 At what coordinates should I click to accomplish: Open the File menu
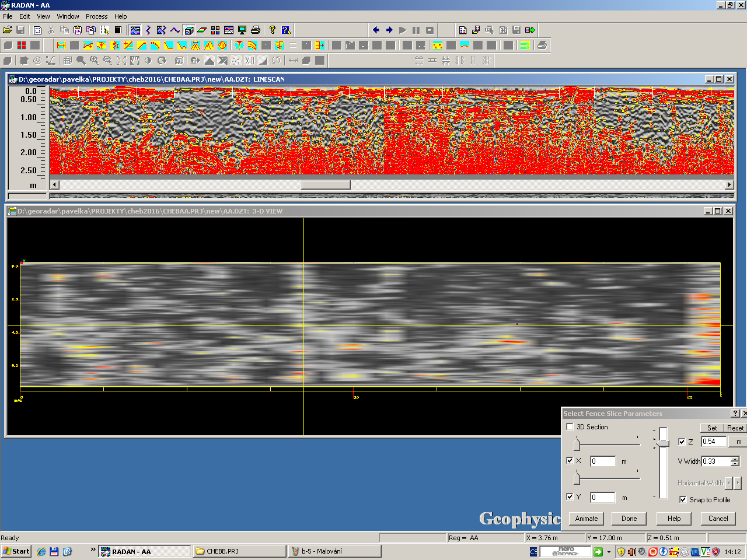8,16
